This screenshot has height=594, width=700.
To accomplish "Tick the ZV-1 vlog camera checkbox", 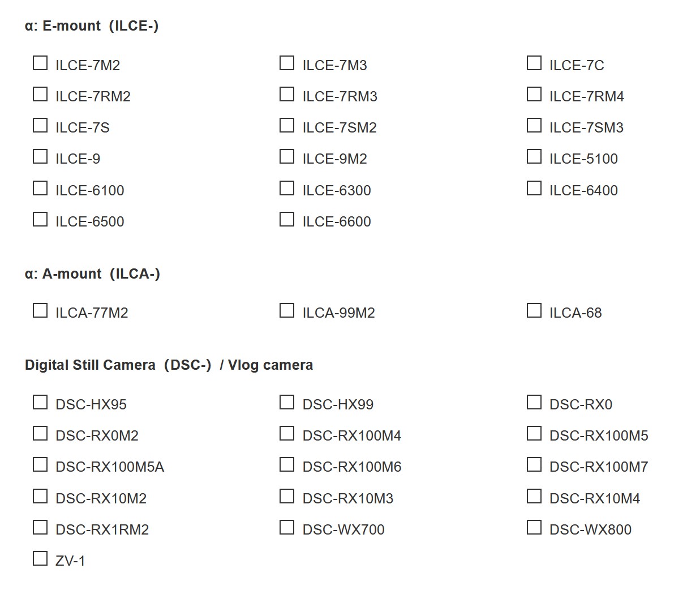I will click(40, 558).
